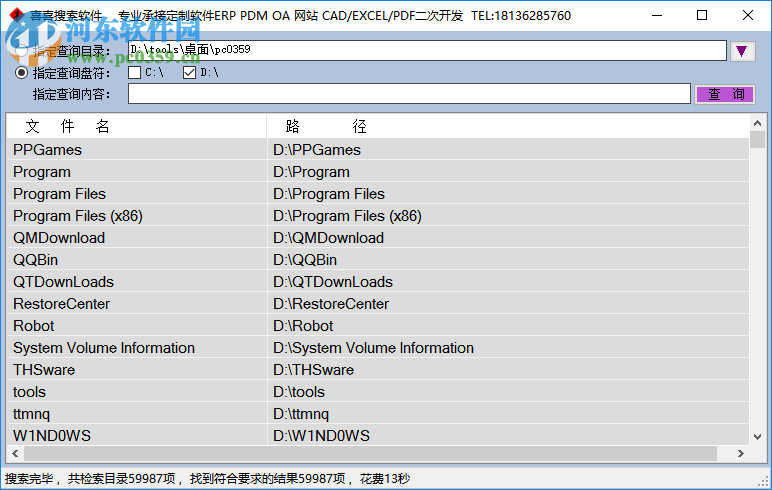This screenshot has height=490, width=772.
Task: Click the 路径 column header
Action: [x=508, y=126]
